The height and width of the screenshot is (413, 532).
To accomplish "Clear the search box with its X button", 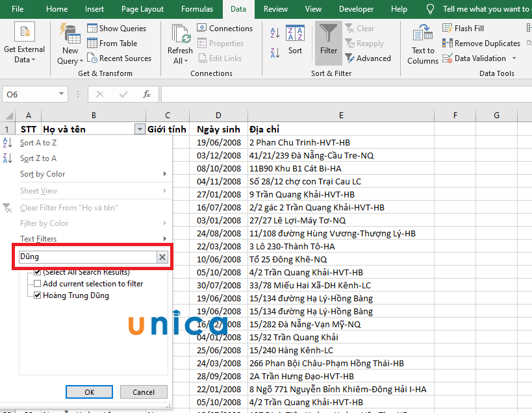I will tap(162, 257).
